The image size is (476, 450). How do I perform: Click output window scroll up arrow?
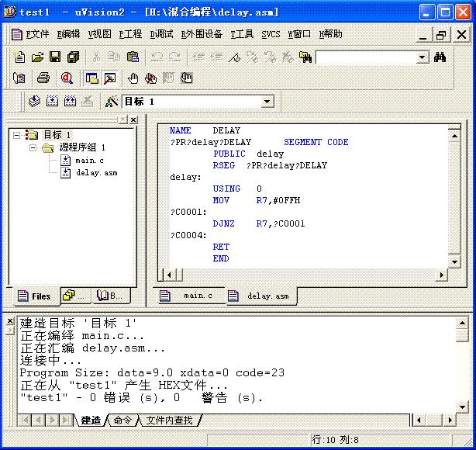click(462, 323)
